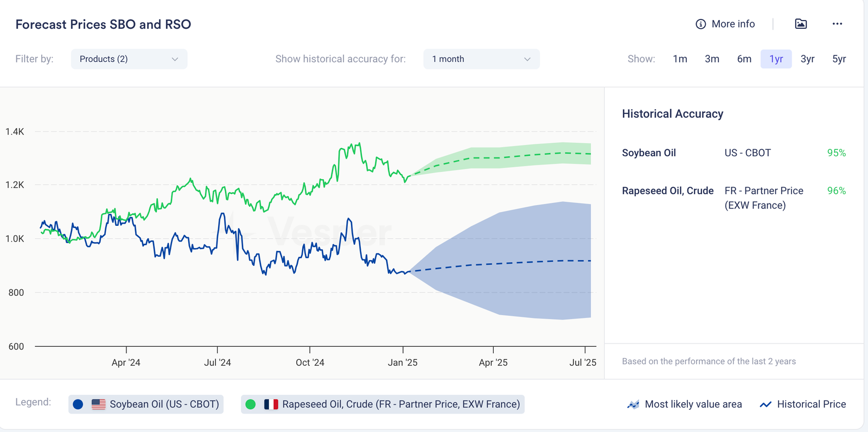The height and width of the screenshot is (432, 868).
Task: Open the three-dots options menu
Action: [x=837, y=24]
